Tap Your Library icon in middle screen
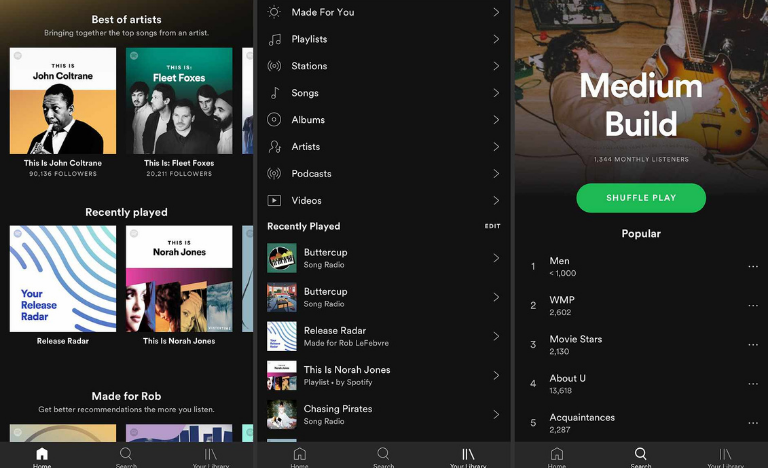Screen dimensions: 768x468 [468, 454]
